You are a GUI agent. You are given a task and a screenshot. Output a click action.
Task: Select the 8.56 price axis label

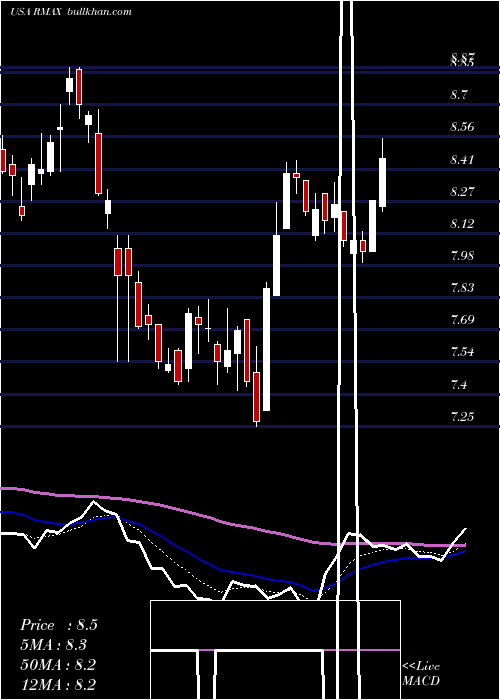tap(462, 127)
